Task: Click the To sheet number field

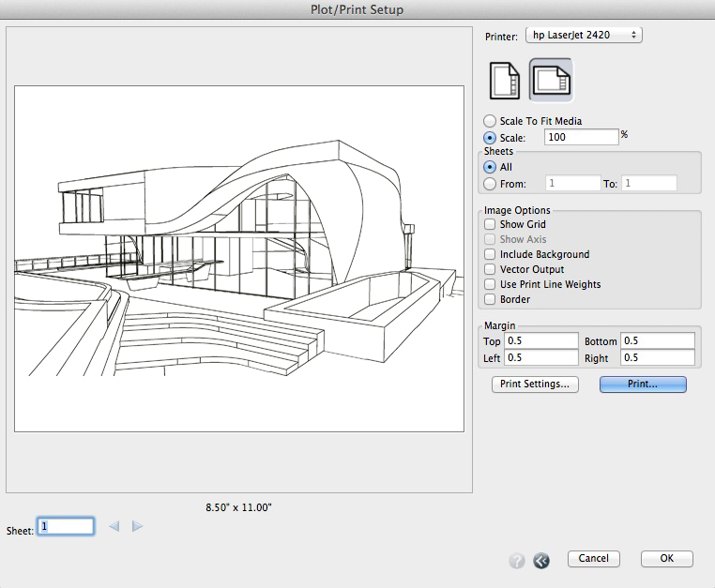Action: point(649,183)
